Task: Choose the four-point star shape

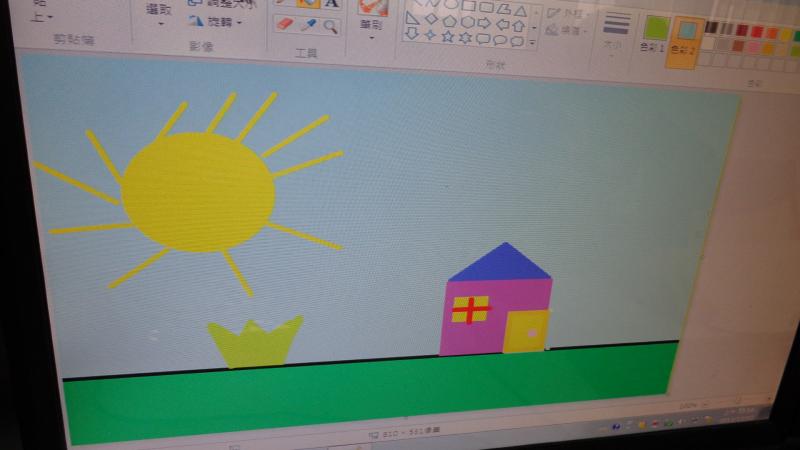Action: [x=431, y=35]
